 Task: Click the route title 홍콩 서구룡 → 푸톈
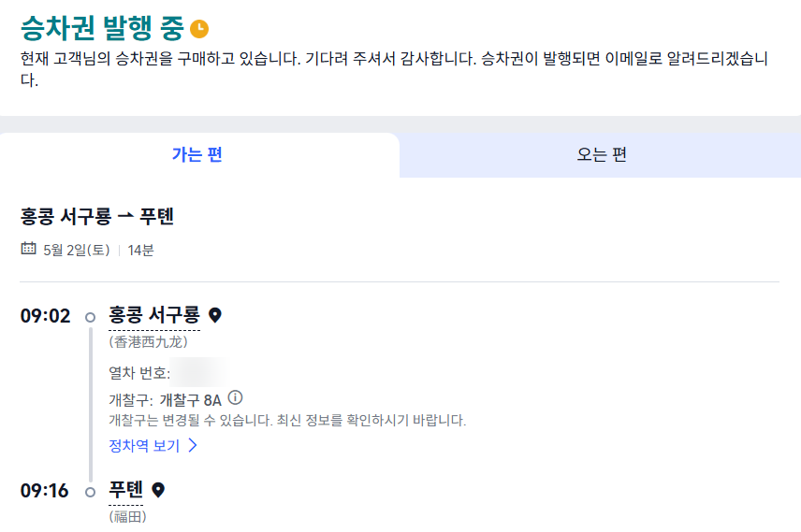(x=97, y=217)
